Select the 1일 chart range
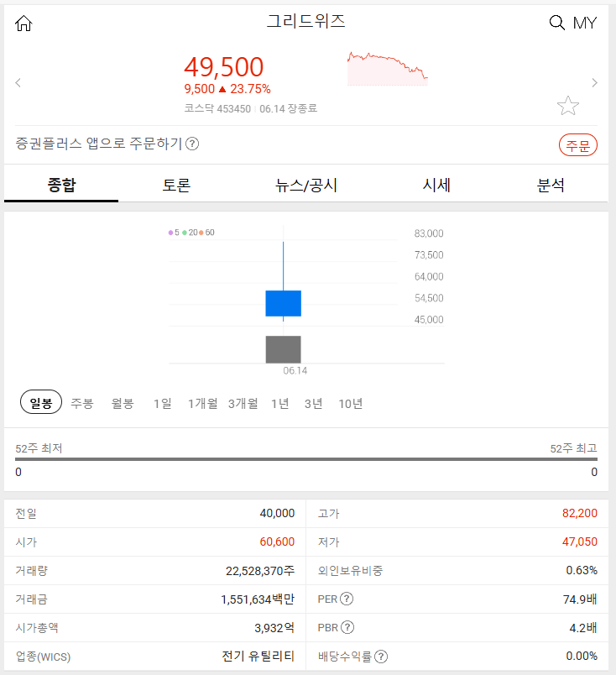Image resolution: width=616 pixels, height=675 pixels. pos(163,403)
